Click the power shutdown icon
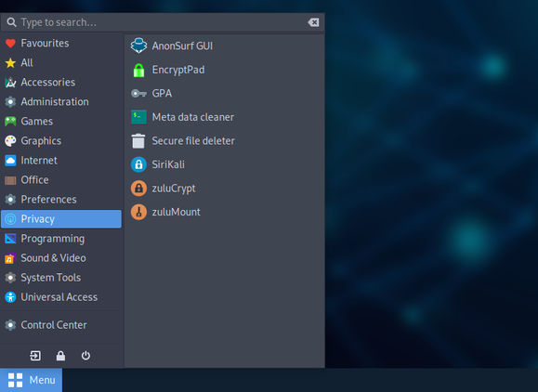Image resolution: width=538 pixels, height=392 pixels. 85,356
